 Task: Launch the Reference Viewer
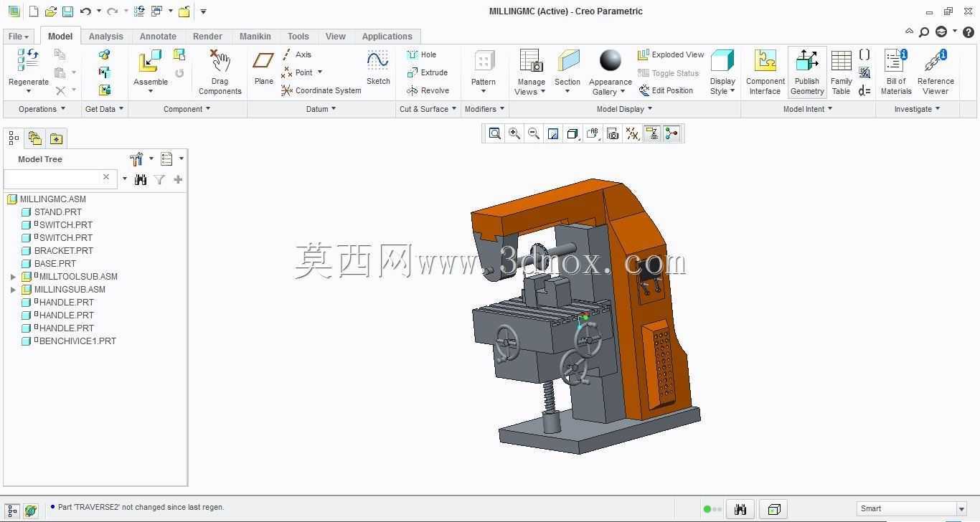click(x=936, y=72)
